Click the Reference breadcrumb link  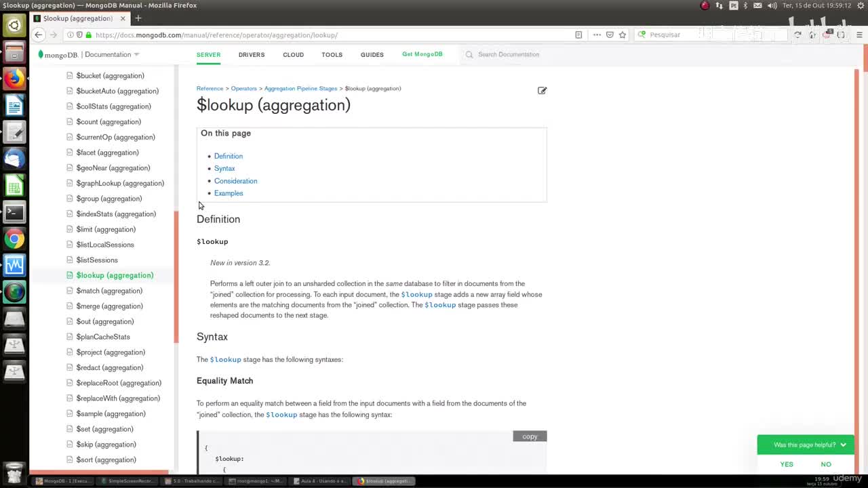210,88
